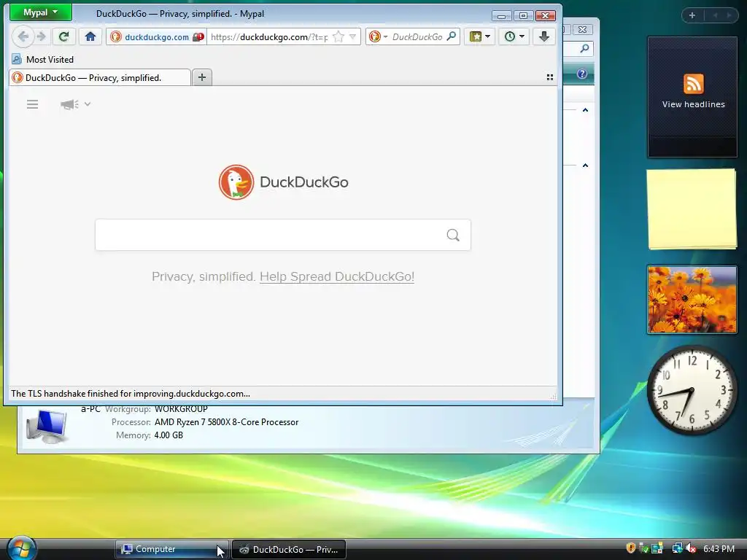Open the DuckDuckGo hamburger menu
Screen dimensions: 747x560
(32, 104)
